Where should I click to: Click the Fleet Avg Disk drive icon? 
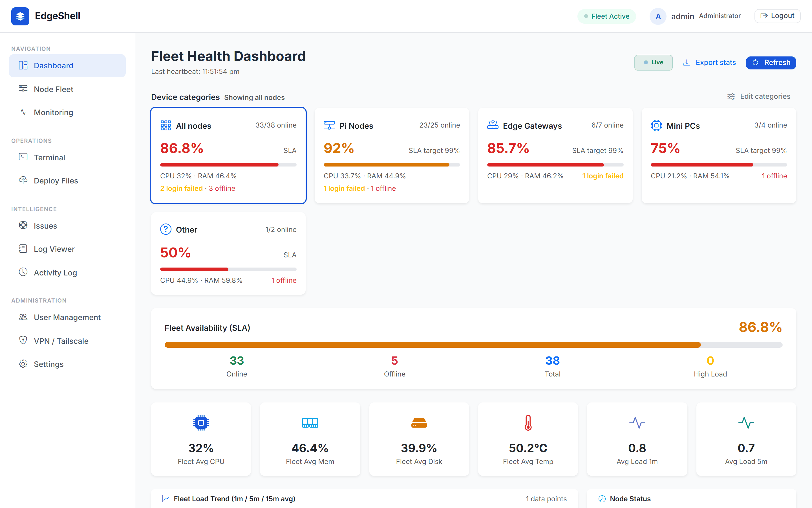click(419, 423)
